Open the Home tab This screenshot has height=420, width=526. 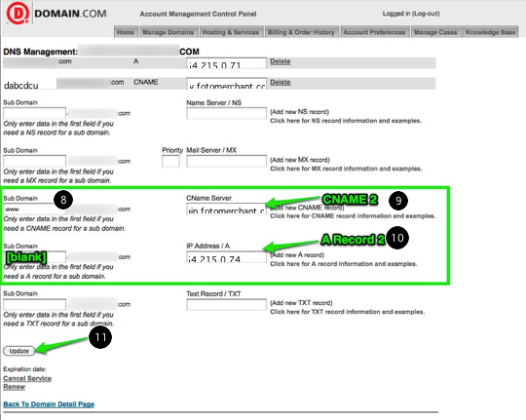[x=126, y=32]
